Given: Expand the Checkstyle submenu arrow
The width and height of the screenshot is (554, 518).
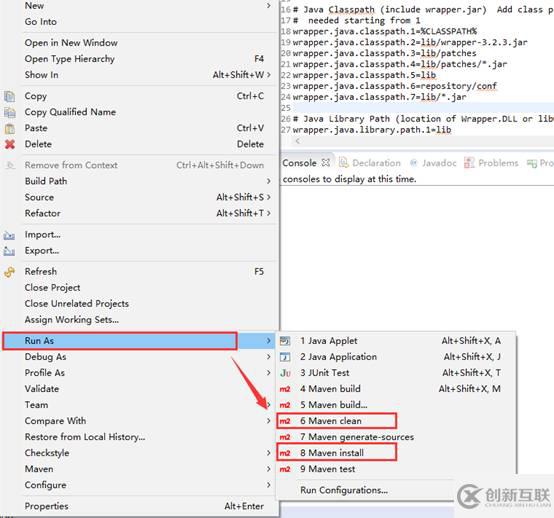Looking at the screenshot, I should pos(269,453).
